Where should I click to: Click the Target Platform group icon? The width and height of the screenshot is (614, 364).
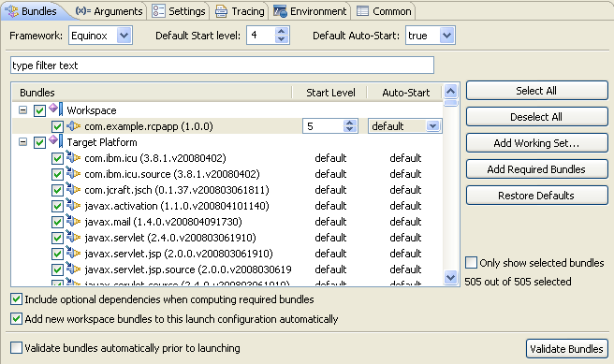(55, 141)
